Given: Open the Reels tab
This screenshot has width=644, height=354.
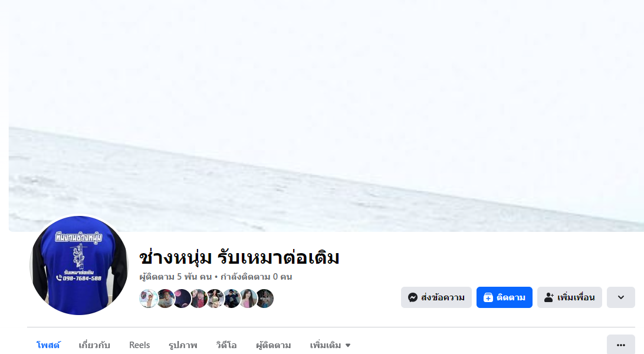Looking at the screenshot, I should pyautogui.click(x=139, y=345).
